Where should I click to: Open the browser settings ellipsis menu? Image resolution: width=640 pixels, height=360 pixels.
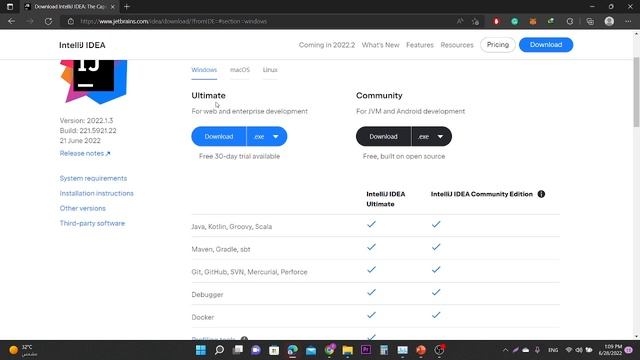pos(628,21)
